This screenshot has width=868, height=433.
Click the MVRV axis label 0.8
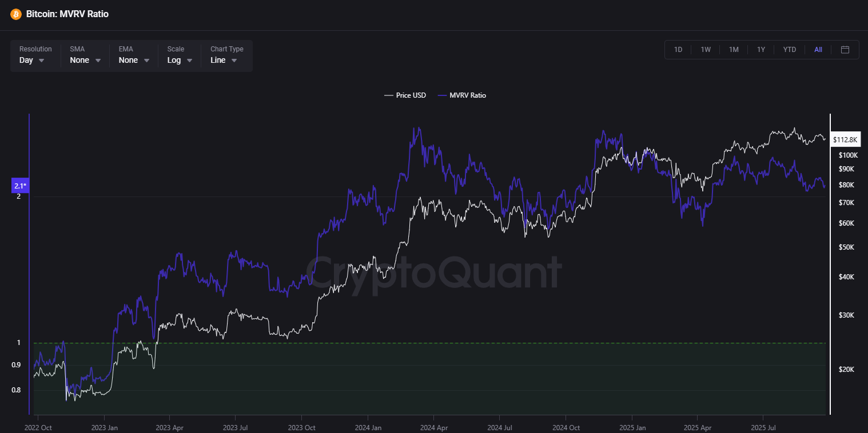[16, 390]
